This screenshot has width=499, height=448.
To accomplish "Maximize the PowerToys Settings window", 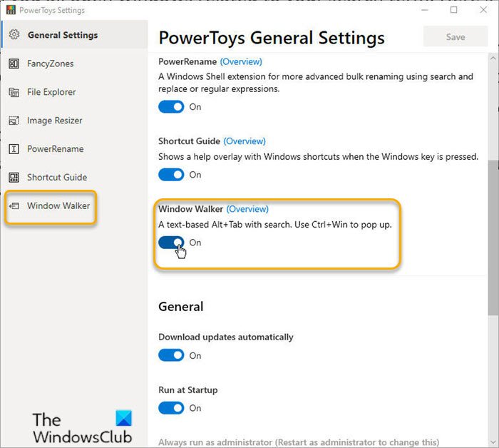I will [x=454, y=10].
